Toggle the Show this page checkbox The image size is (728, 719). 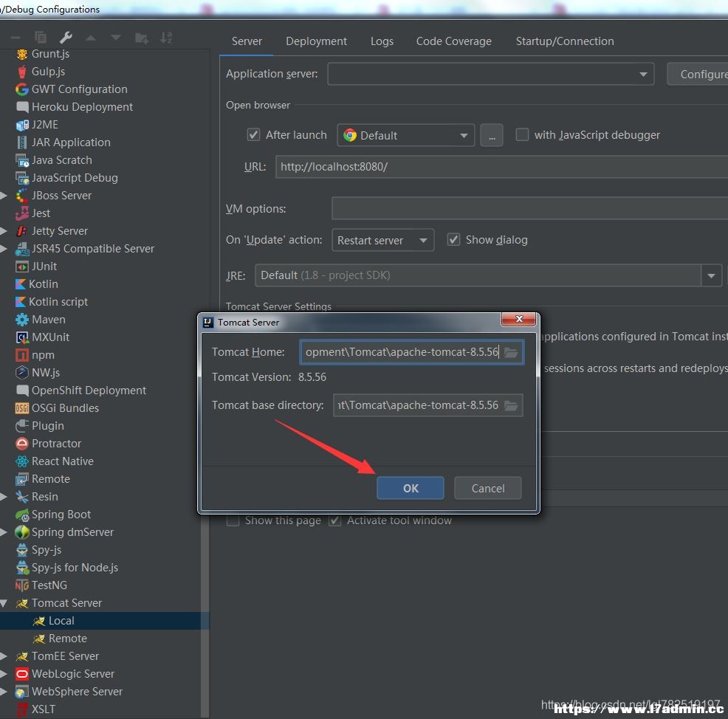click(233, 521)
